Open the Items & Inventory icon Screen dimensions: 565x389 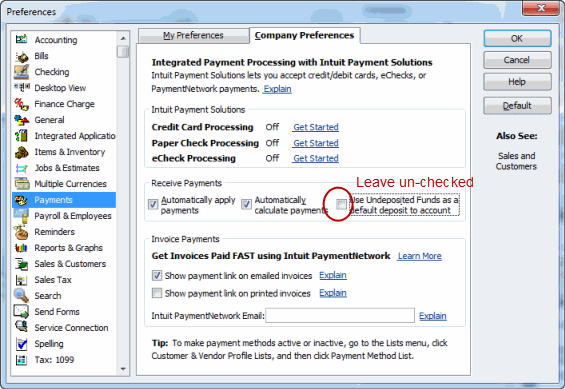(22, 152)
